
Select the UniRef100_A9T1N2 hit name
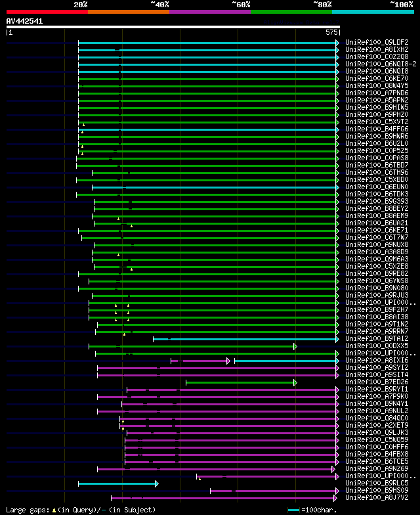[x=377, y=325]
